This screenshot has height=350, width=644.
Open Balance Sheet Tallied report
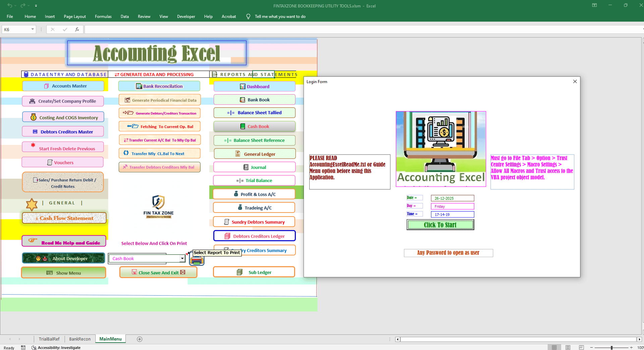coord(254,113)
